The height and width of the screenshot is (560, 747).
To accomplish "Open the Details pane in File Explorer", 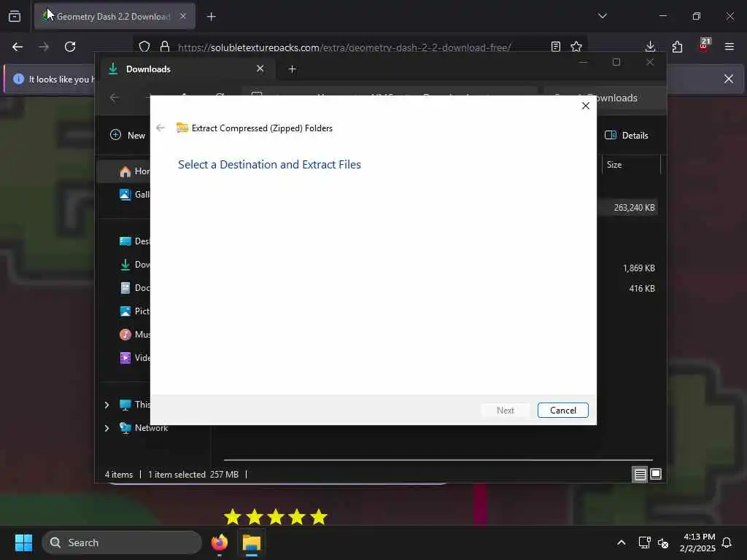I will click(x=626, y=135).
